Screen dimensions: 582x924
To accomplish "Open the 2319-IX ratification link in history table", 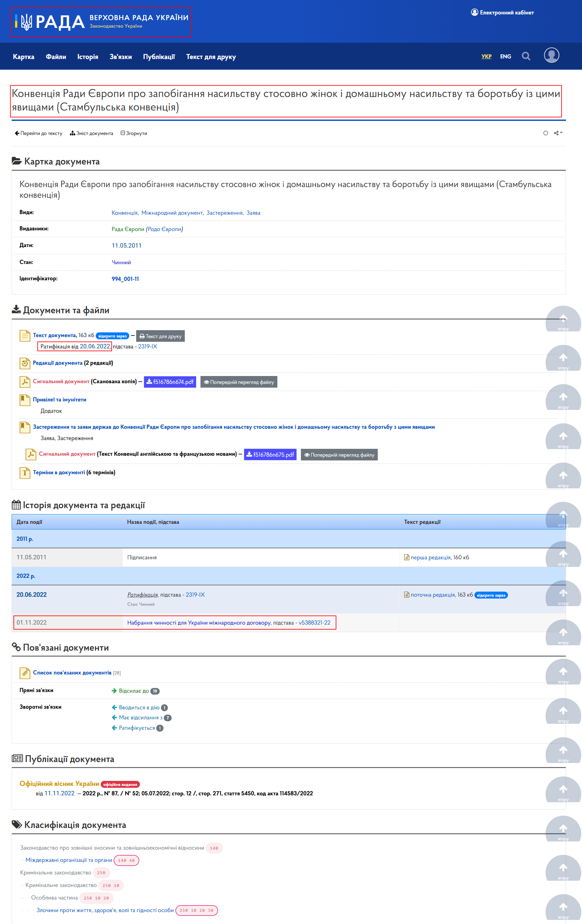I will tap(195, 595).
